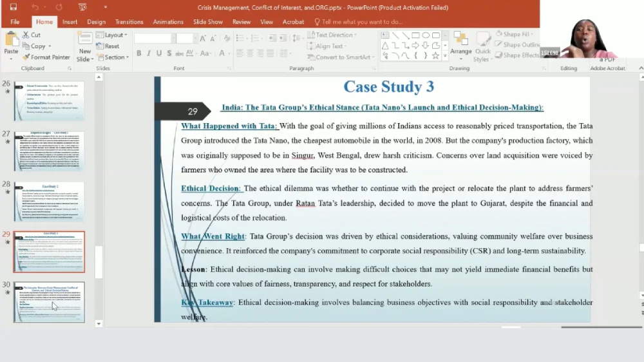Open the Layout dropdown
The image size is (644, 362).
point(112,35)
